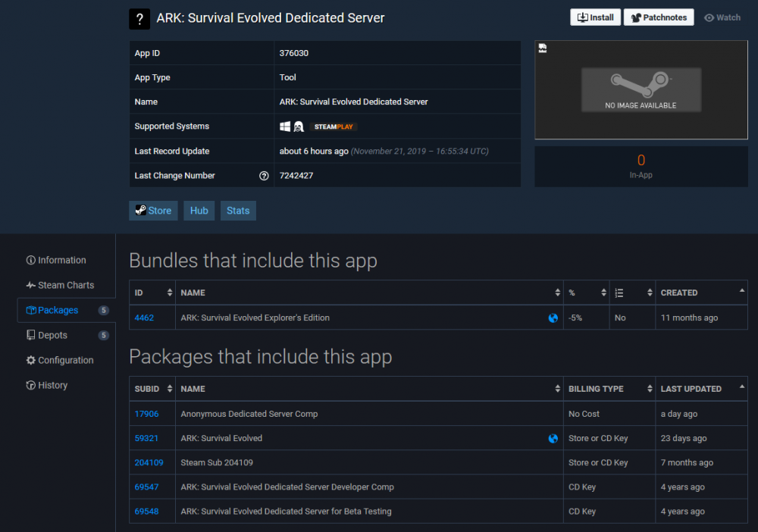This screenshot has height=532, width=758.
Task: Open the Stats link
Action: pos(238,211)
